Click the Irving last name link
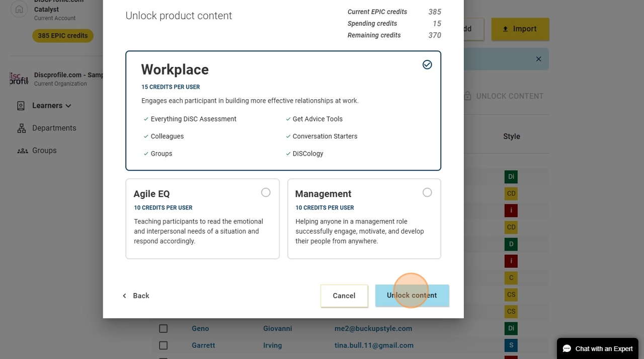Screen dimensions: 644x359 point(272,345)
